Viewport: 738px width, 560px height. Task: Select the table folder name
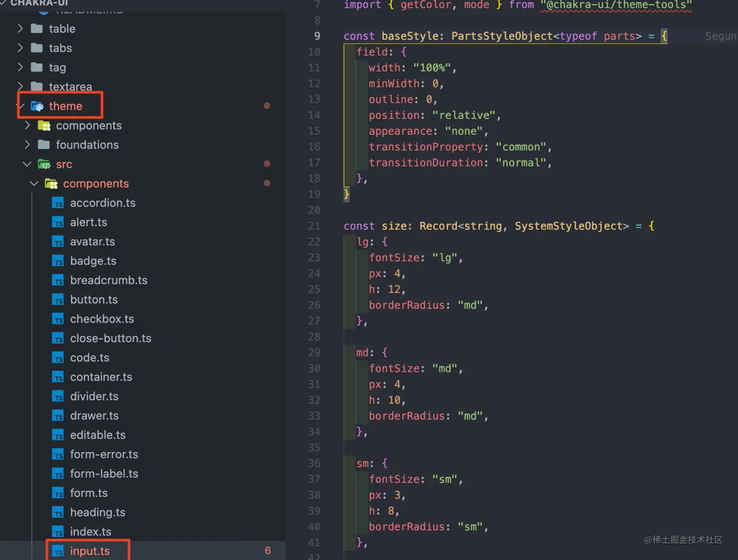(62, 29)
